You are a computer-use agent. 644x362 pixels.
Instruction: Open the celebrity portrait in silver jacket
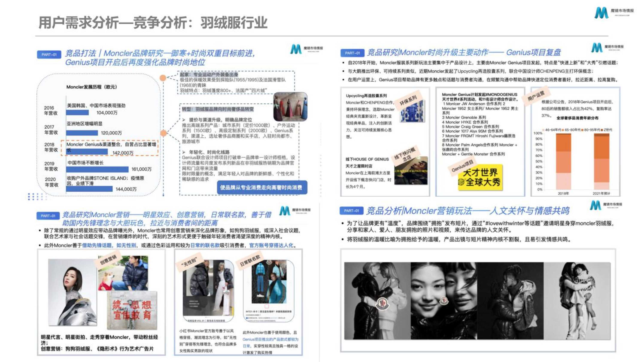(73, 292)
